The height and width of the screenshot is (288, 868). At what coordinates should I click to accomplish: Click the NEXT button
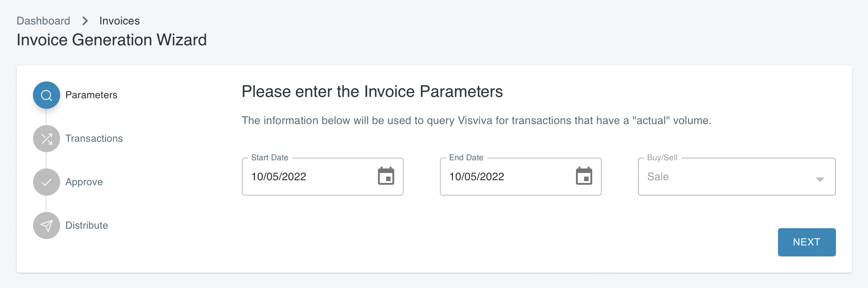pyautogui.click(x=807, y=242)
